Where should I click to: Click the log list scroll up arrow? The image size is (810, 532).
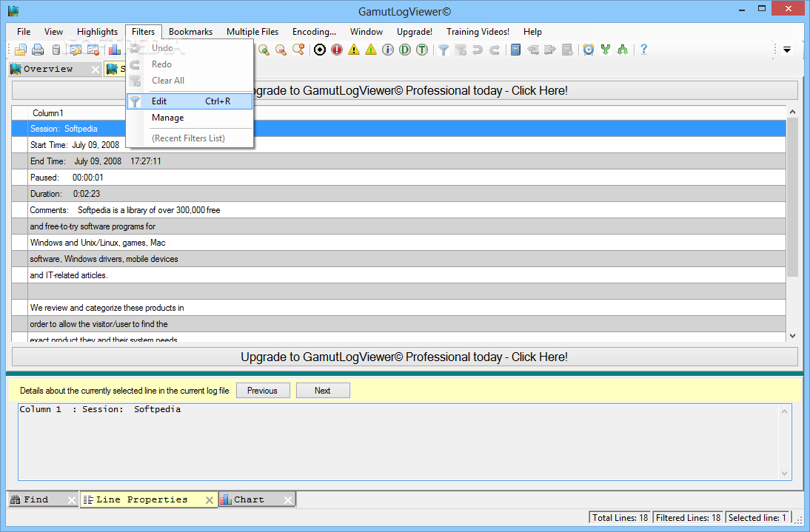[793, 112]
